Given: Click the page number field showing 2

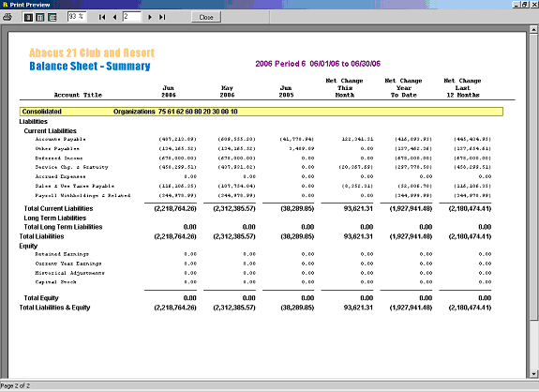Looking at the screenshot, I should tap(131, 17).
